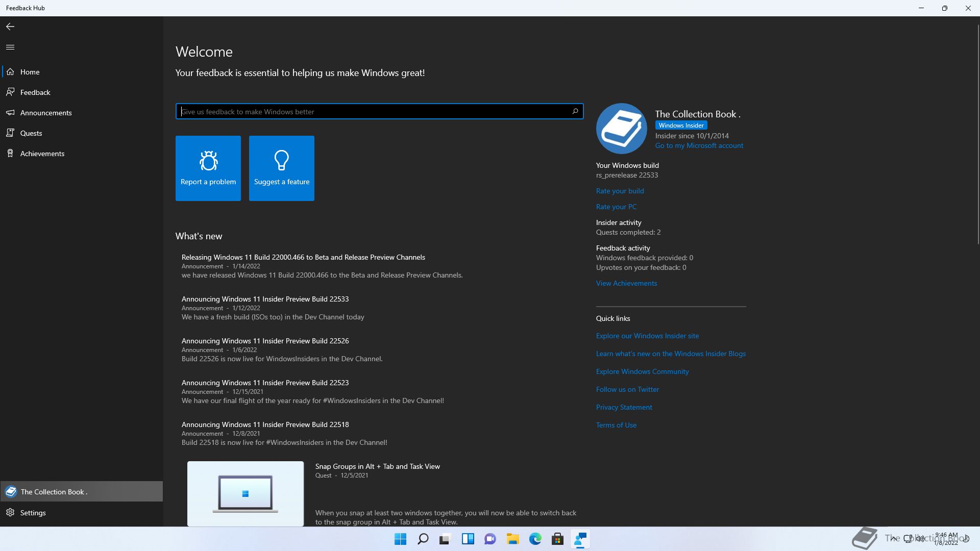Open Widgets from the taskbar
The image size is (980, 551).
click(x=468, y=539)
